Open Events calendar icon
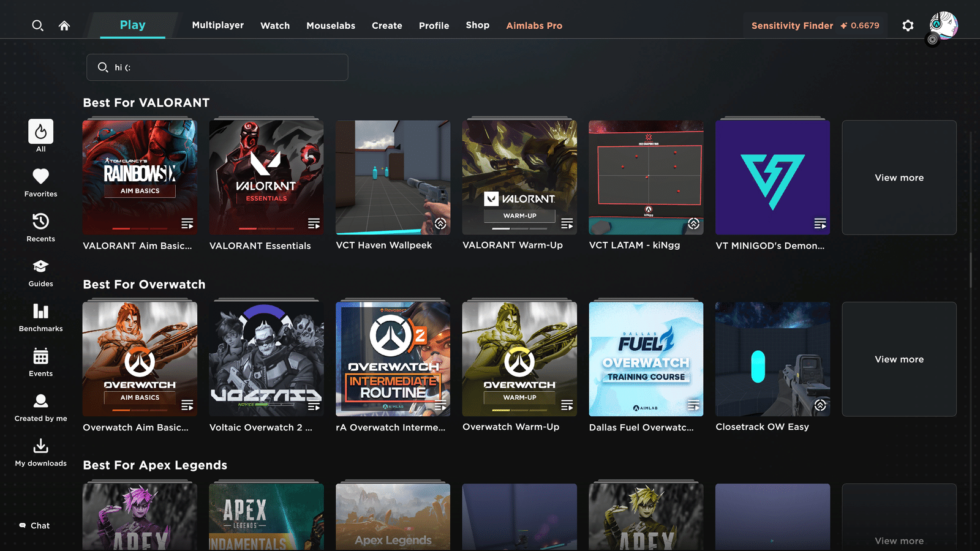The image size is (980, 551). coord(41,356)
